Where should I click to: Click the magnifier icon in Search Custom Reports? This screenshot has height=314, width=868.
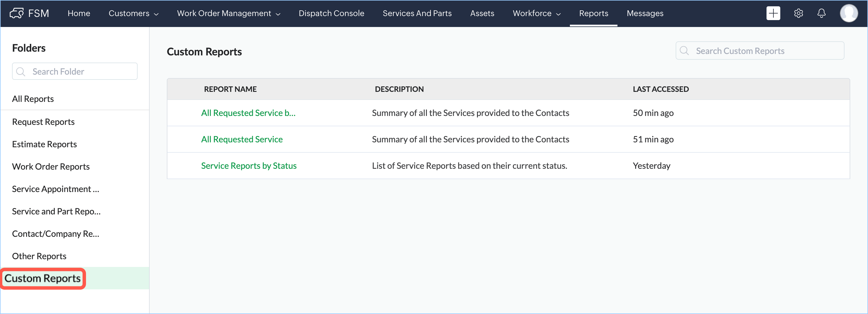(684, 51)
